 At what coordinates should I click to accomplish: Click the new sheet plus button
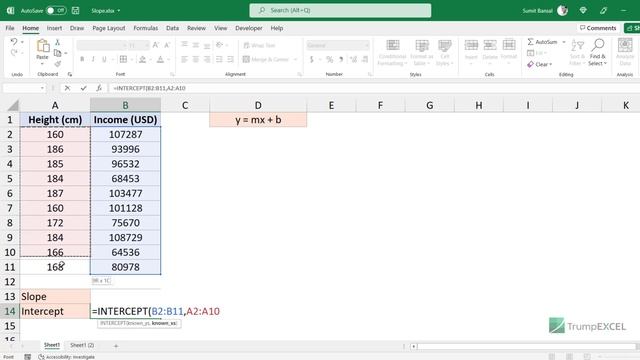(x=116, y=346)
